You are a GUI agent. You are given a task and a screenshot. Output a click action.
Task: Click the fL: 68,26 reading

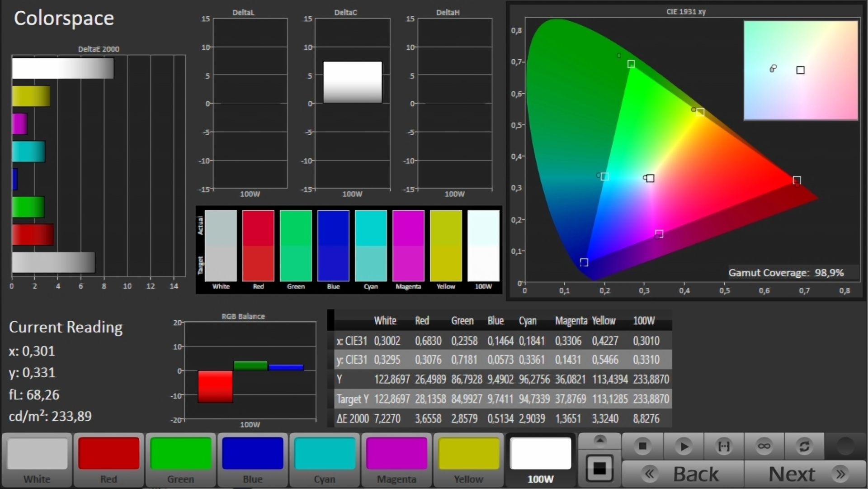tap(34, 394)
